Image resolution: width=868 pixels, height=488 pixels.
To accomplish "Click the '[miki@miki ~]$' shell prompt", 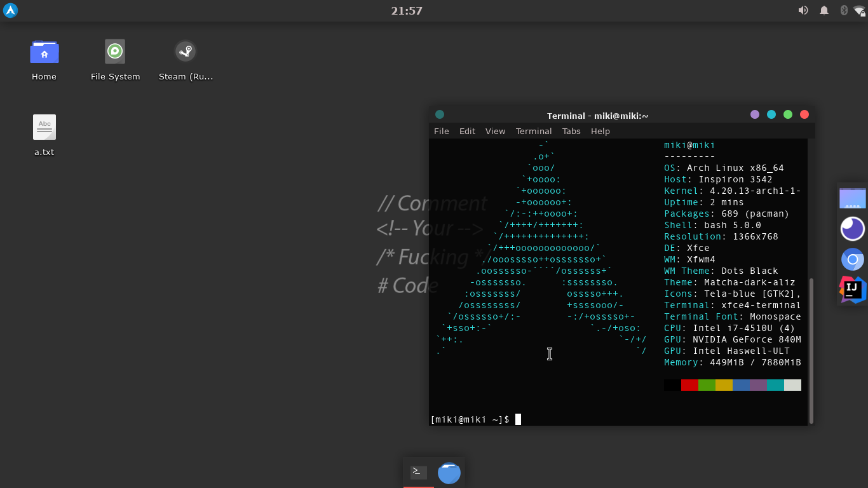I will 470,419.
